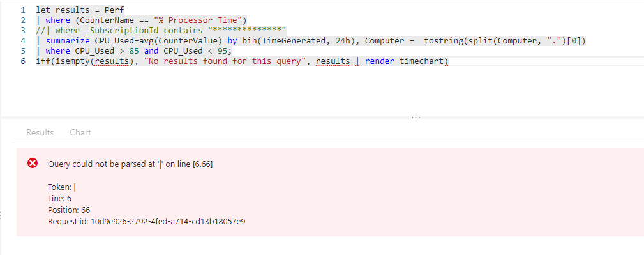This screenshot has width=644, height=255.
Task: Click 'tostring' function in line 4
Action: click(444, 41)
